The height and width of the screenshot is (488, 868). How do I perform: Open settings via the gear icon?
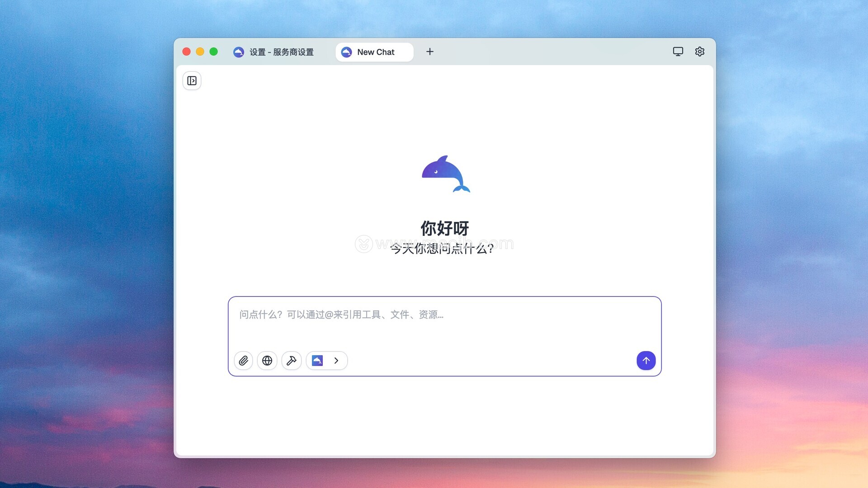tap(700, 52)
